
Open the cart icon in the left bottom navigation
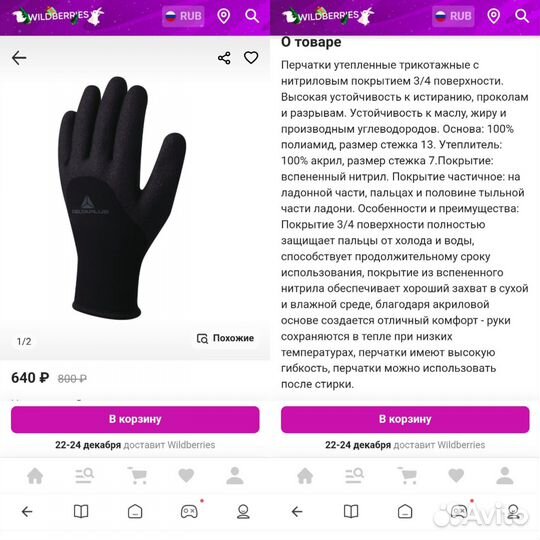137,476
